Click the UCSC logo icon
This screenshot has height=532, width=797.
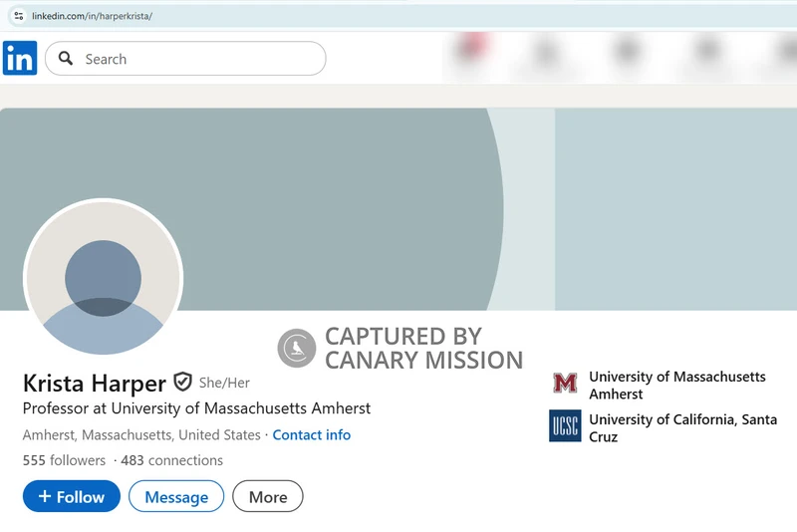pyautogui.click(x=565, y=425)
